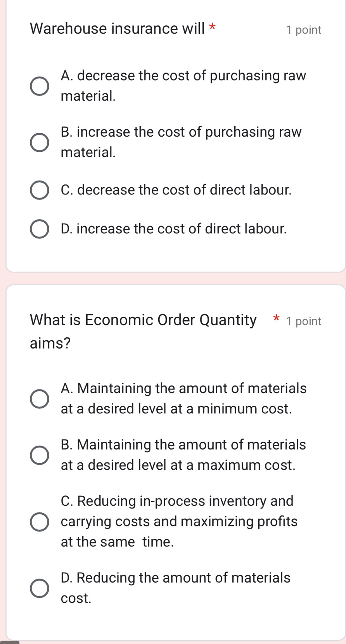
Task: Mark radio 'D. Reducing the amount of materials cost'
Action: coord(40,588)
